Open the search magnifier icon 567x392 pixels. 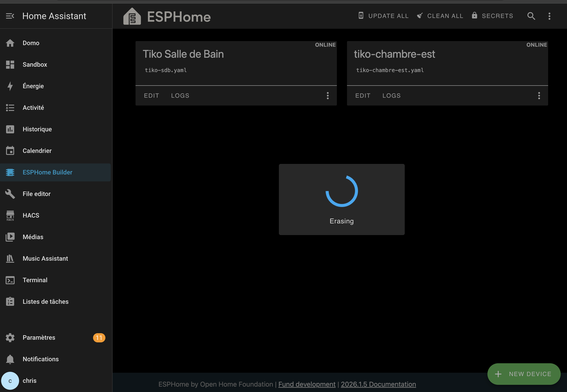tap(531, 16)
